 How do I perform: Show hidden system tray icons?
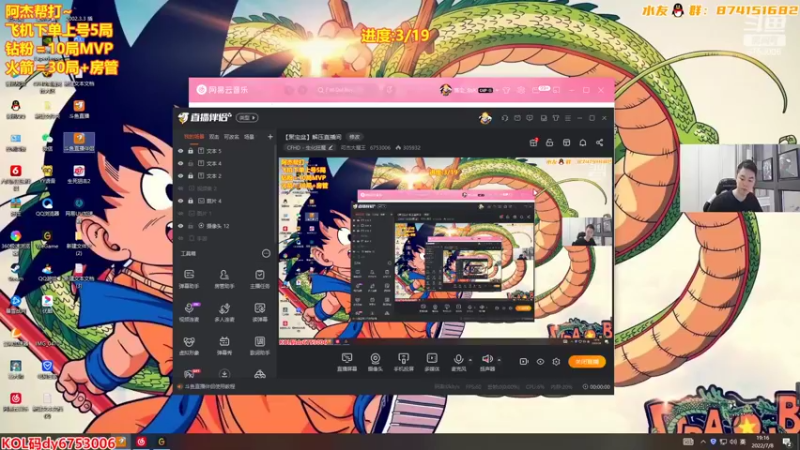(703, 441)
